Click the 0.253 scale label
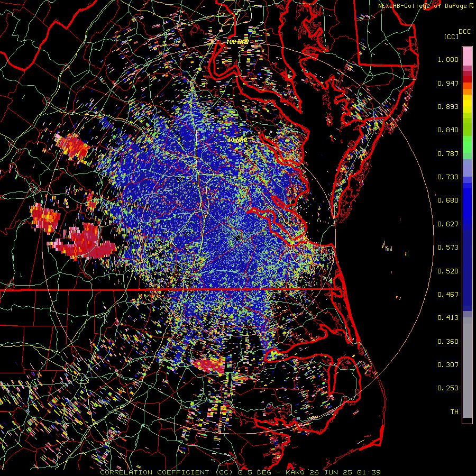This screenshot has width=476, height=476. click(x=448, y=388)
